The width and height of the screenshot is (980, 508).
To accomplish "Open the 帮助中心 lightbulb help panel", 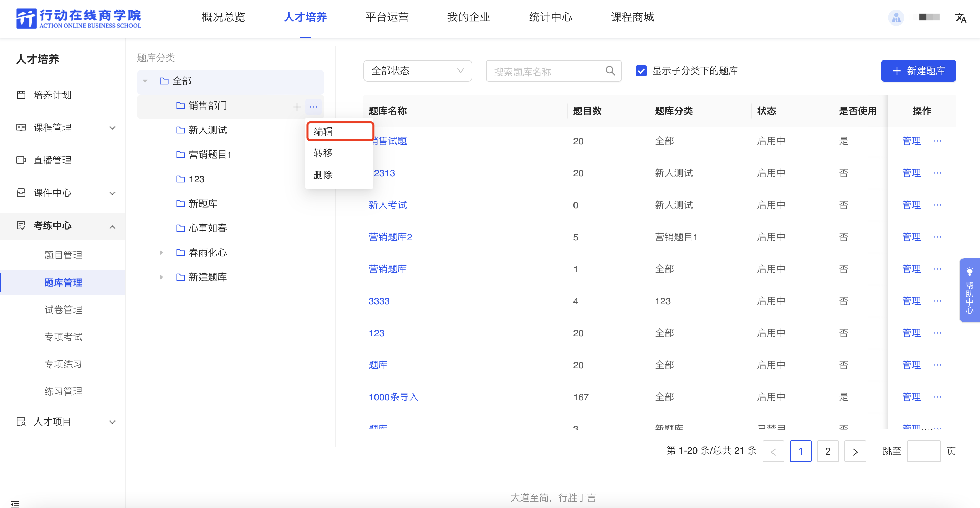I will 969,290.
